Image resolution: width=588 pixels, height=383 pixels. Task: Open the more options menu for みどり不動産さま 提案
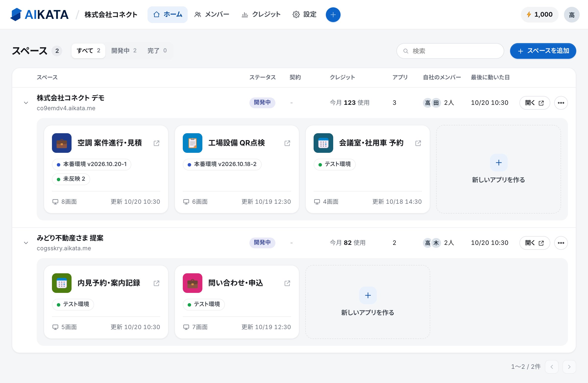pos(561,243)
